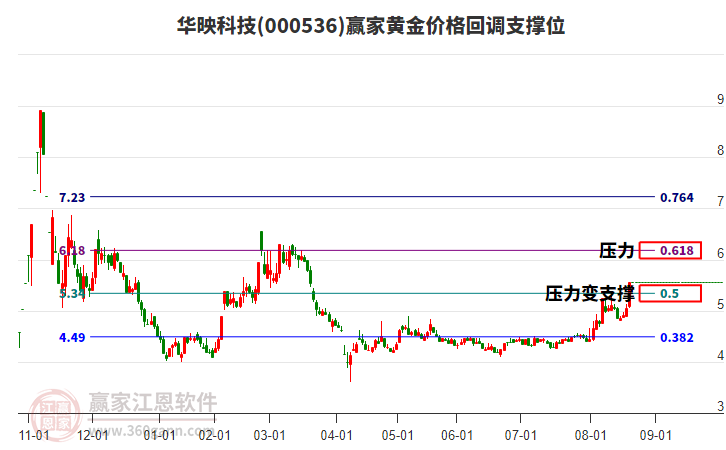
Task: Click the boxed 0.618 ratio label
Action: [670, 250]
